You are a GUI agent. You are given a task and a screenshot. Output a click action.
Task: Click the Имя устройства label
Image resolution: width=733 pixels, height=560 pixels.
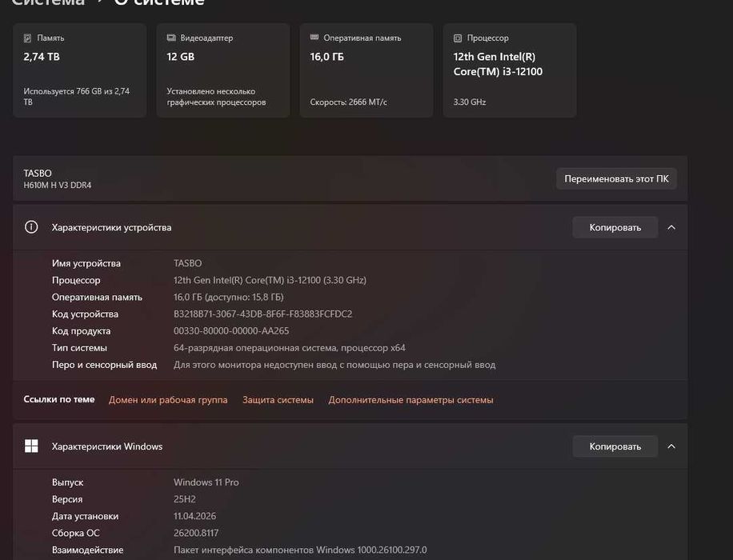(x=86, y=263)
